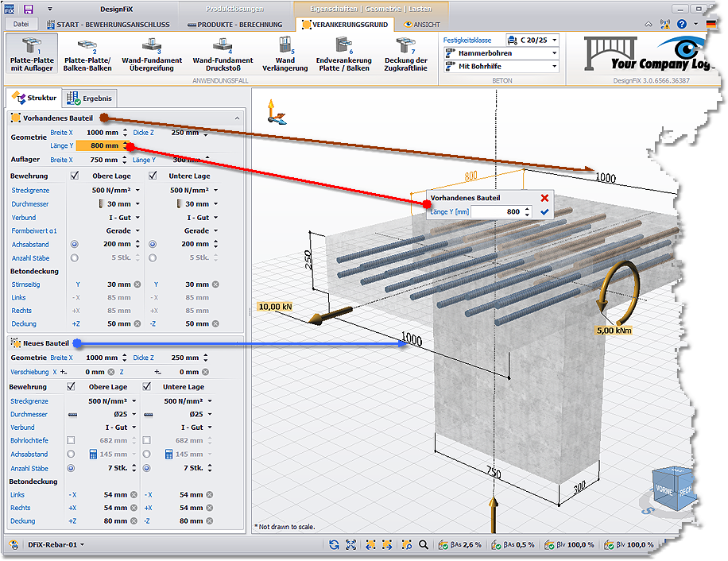Reset Verschiebung X 0 mm value
728x561 pixels.
click(111, 372)
